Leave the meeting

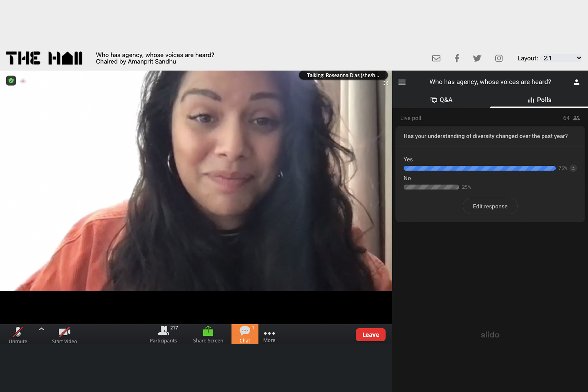(x=370, y=335)
